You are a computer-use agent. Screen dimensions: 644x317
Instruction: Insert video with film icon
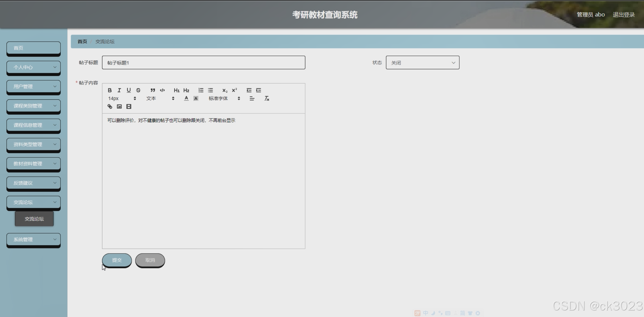click(129, 107)
